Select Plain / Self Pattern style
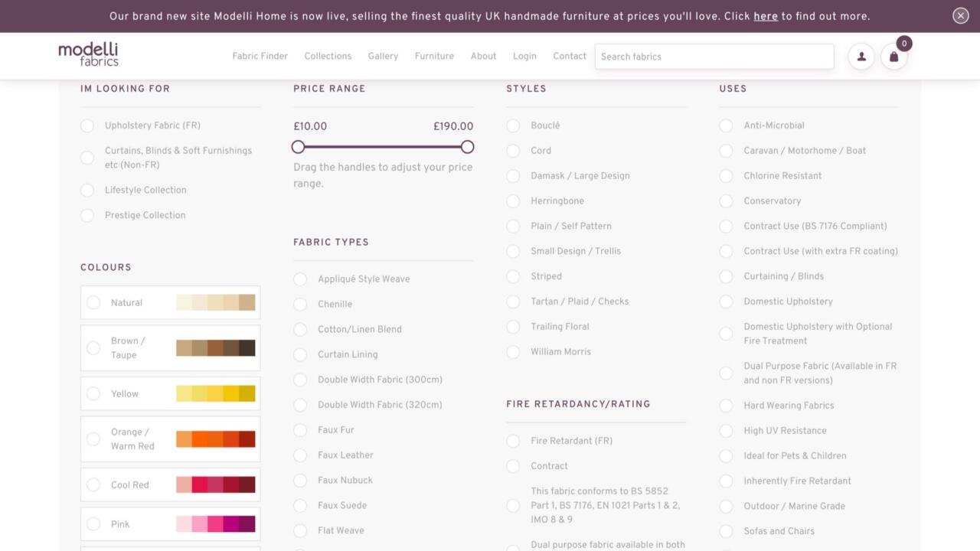This screenshot has height=551, width=980. (513, 227)
